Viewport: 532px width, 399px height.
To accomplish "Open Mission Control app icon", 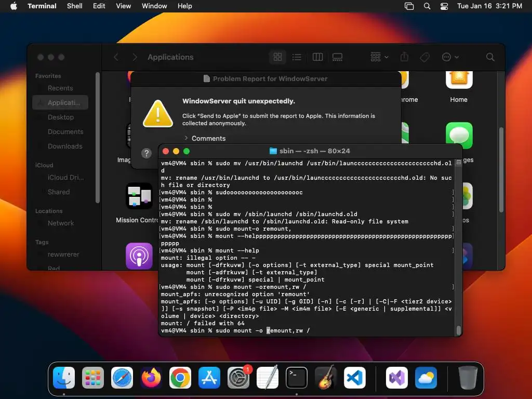I will (x=139, y=196).
